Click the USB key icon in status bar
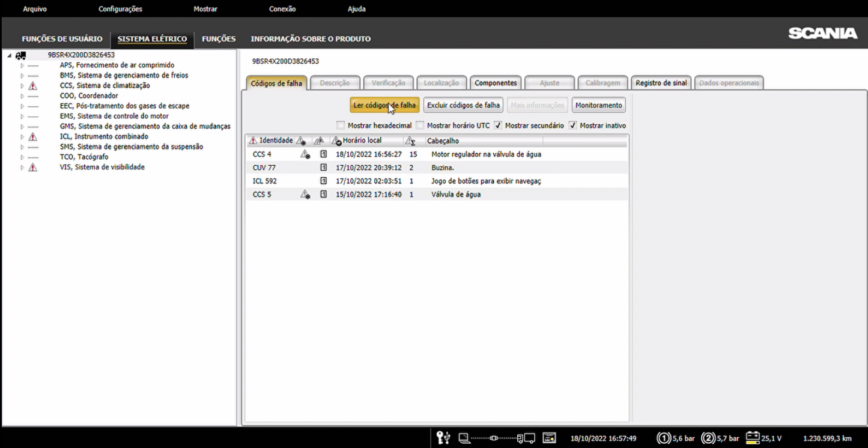The height and width of the screenshot is (448, 868). pos(443,438)
